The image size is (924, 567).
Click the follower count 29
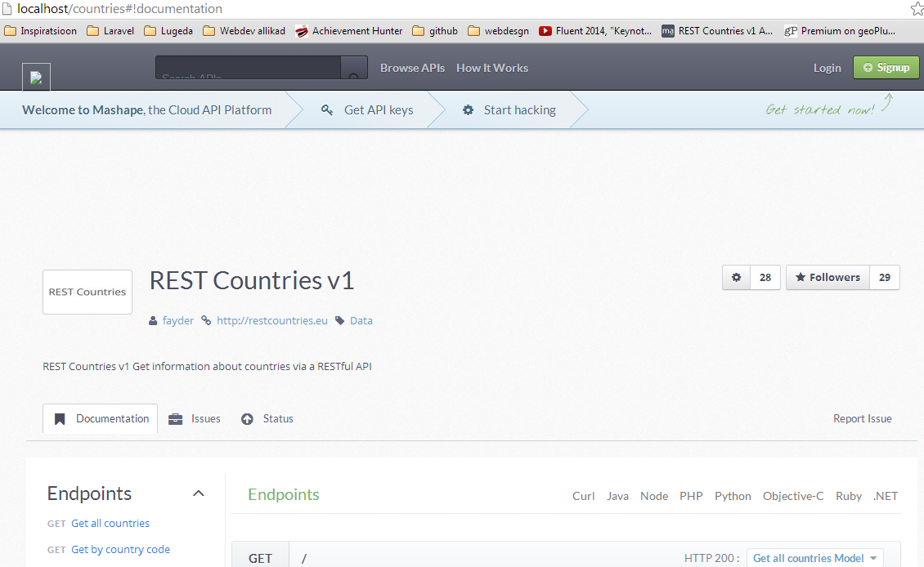coord(885,277)
